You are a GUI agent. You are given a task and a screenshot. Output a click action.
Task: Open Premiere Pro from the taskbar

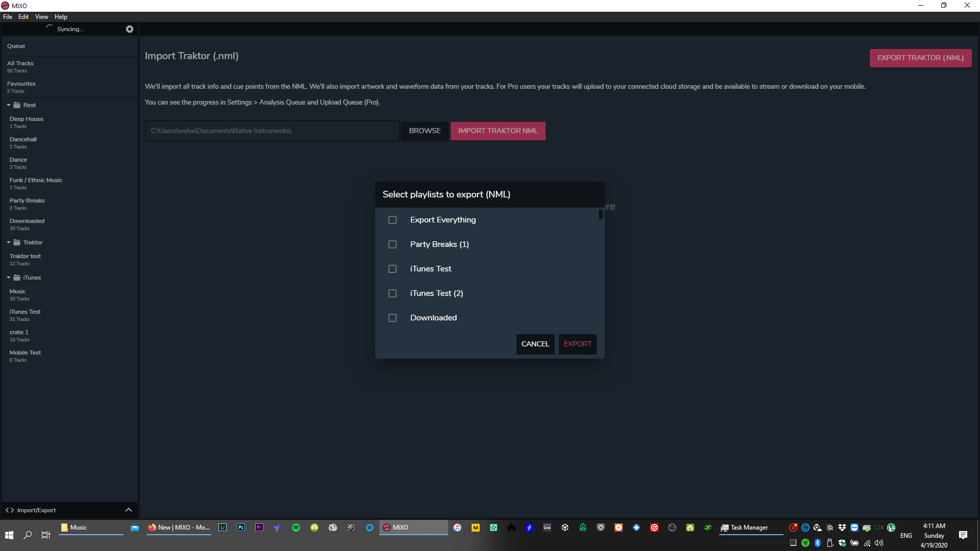259,528
